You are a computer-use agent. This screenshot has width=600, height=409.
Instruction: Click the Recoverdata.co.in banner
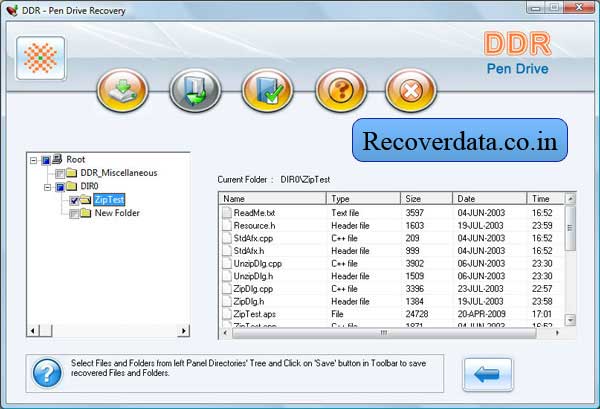(x=460, y=140)
